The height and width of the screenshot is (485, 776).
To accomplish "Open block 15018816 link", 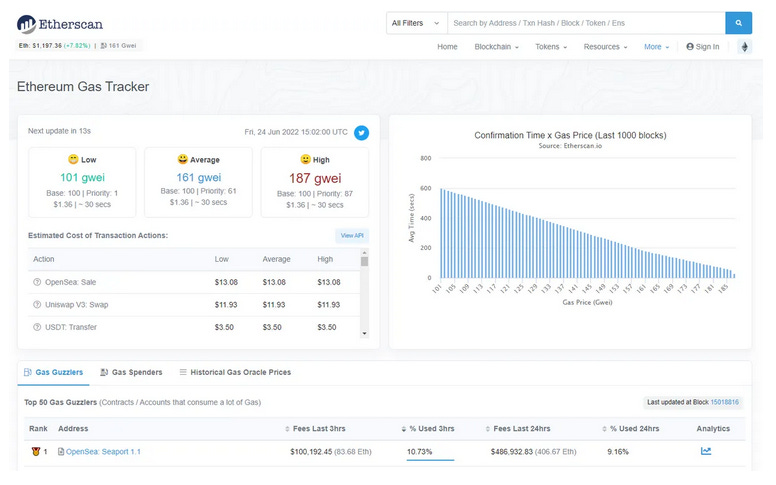I will (x=725, y=402).
